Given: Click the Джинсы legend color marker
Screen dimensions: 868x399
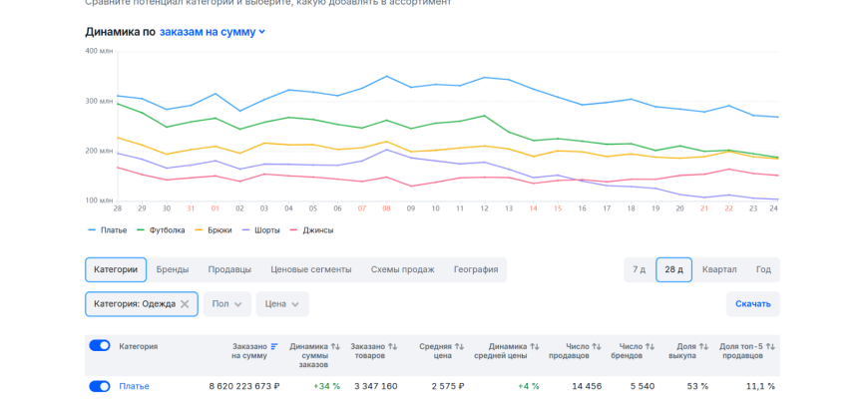Looking at the screenshot, I should click(x=292, y=229).
